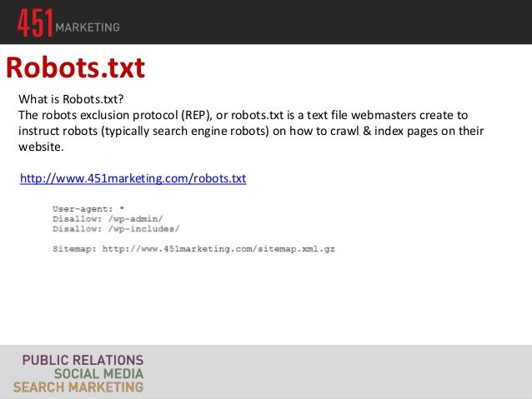Image resolution: width=532 pixels, height=399 pixels.
Task: Open the 451marketing.com/robots.txt hyperlink
Action: [133, 178]
